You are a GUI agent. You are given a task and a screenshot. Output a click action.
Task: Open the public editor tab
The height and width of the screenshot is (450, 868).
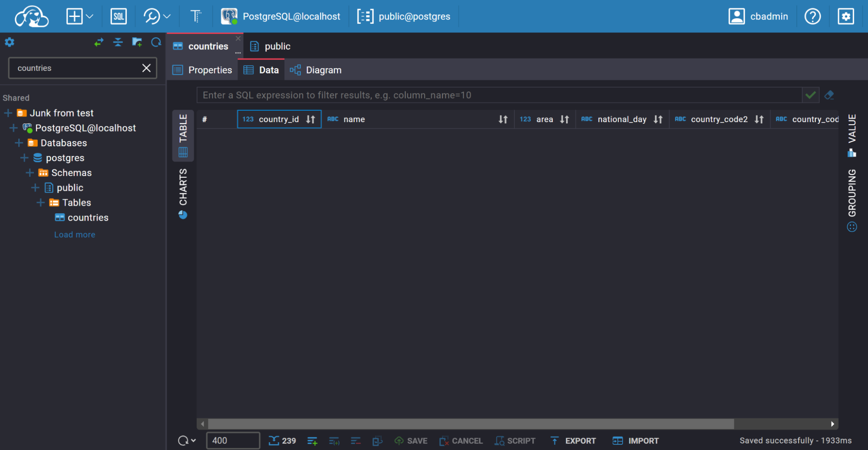[x=270, y=46]
